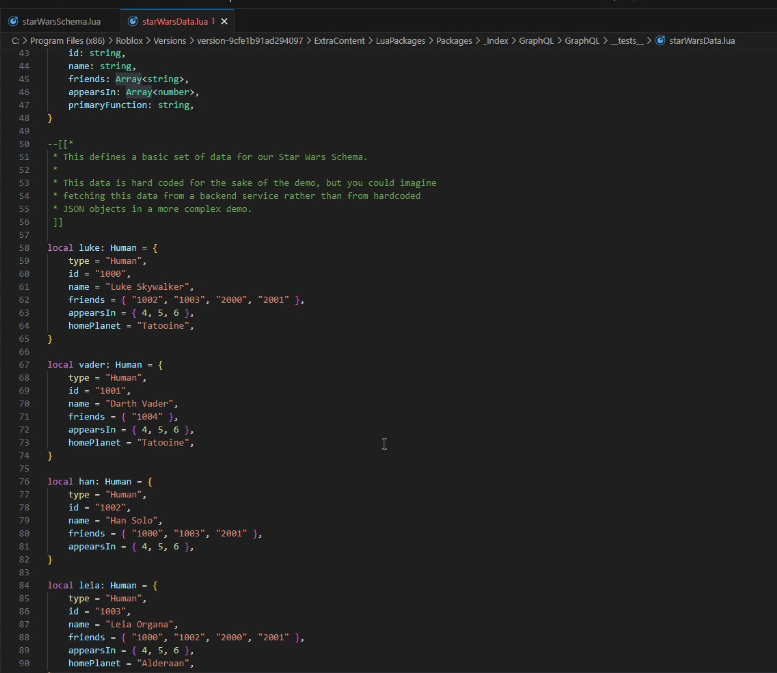777x673 pixels.
Task: Click homePlanet = "Tatooine" on line 64
Action: (x=131, y=326)
